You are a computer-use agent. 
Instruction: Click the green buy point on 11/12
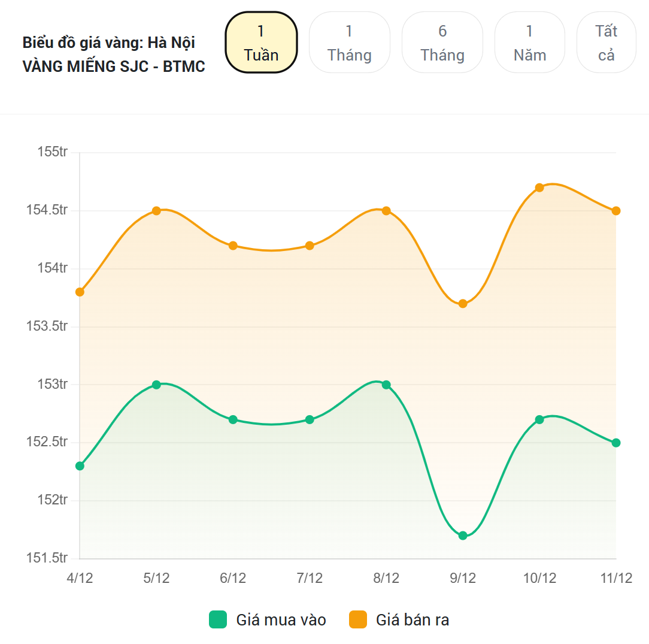tap(616, 443)
